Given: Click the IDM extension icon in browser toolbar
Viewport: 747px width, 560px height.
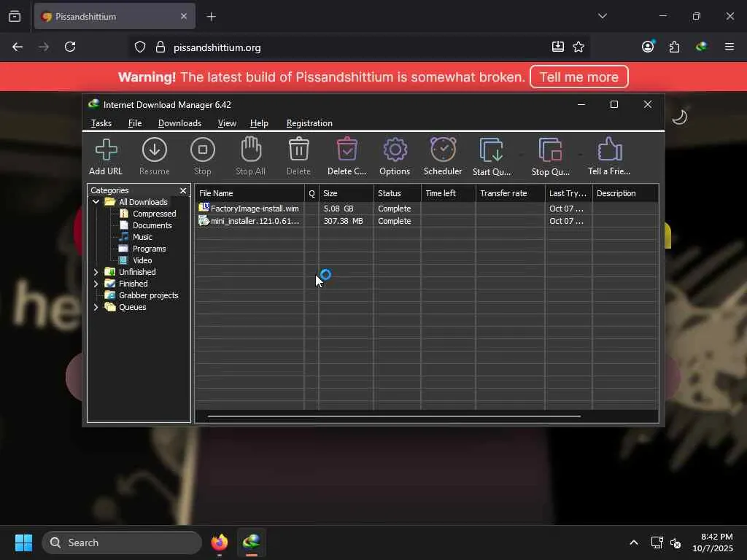Looking at the screenshot, I should (701, 47).
